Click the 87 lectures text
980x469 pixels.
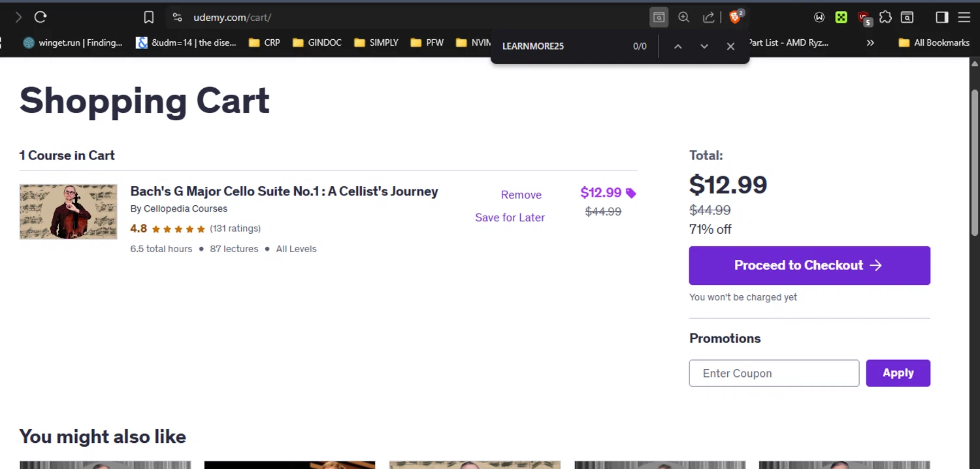pyautogui.click(x=234, y=249)
